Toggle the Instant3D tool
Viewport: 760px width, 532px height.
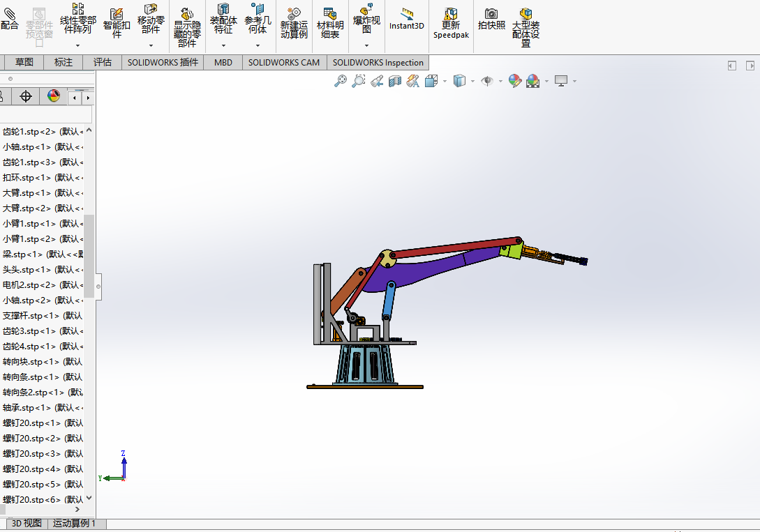(x=406, y=20)
